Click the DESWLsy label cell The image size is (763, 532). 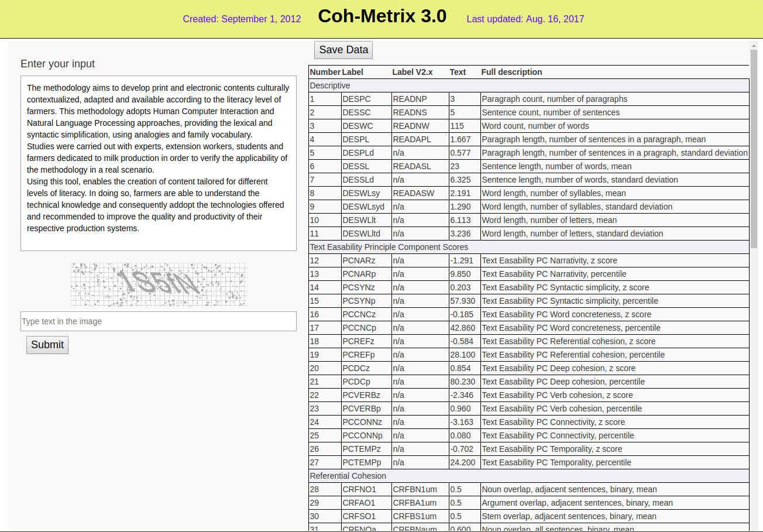point(366,193)
